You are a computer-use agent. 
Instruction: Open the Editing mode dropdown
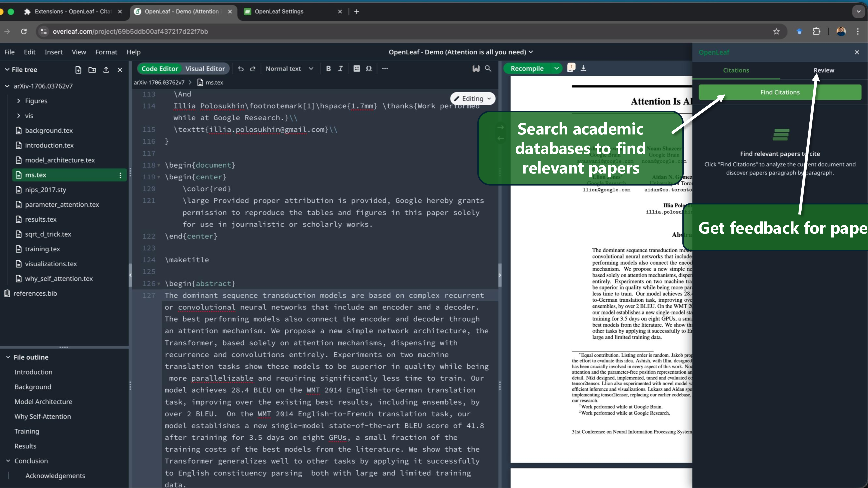point(472,99)
